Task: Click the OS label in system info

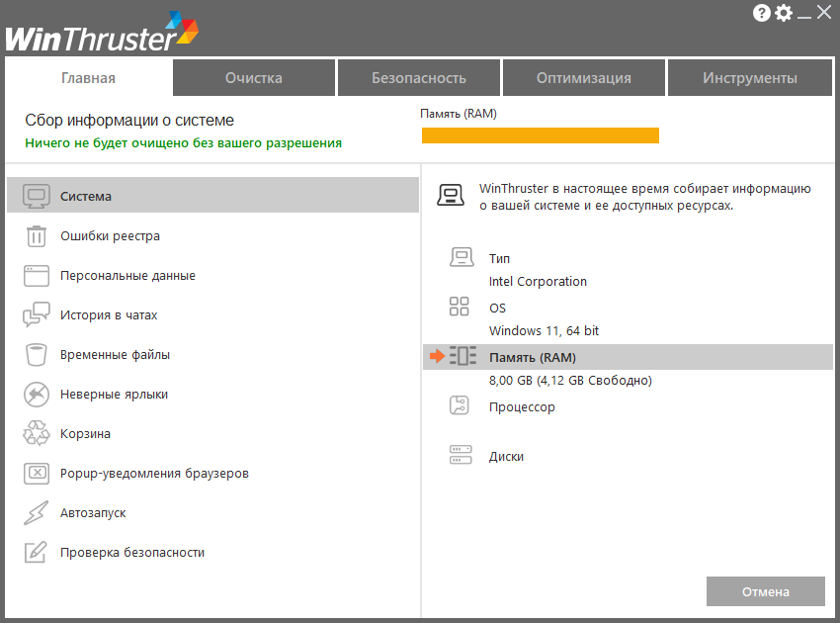Action: pos(497,308)
